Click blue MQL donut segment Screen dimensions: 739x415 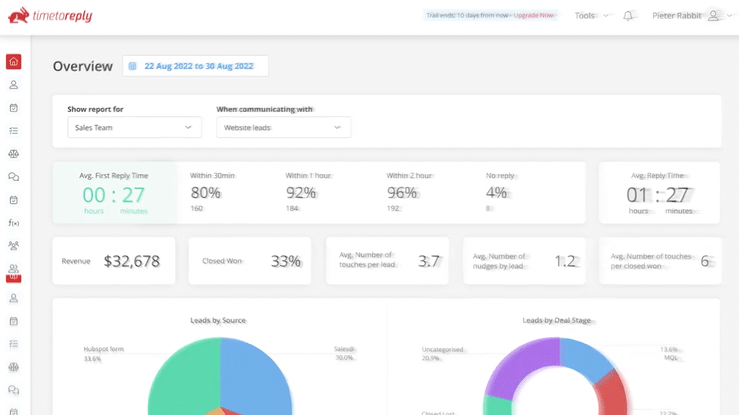[x=586, y=359]
